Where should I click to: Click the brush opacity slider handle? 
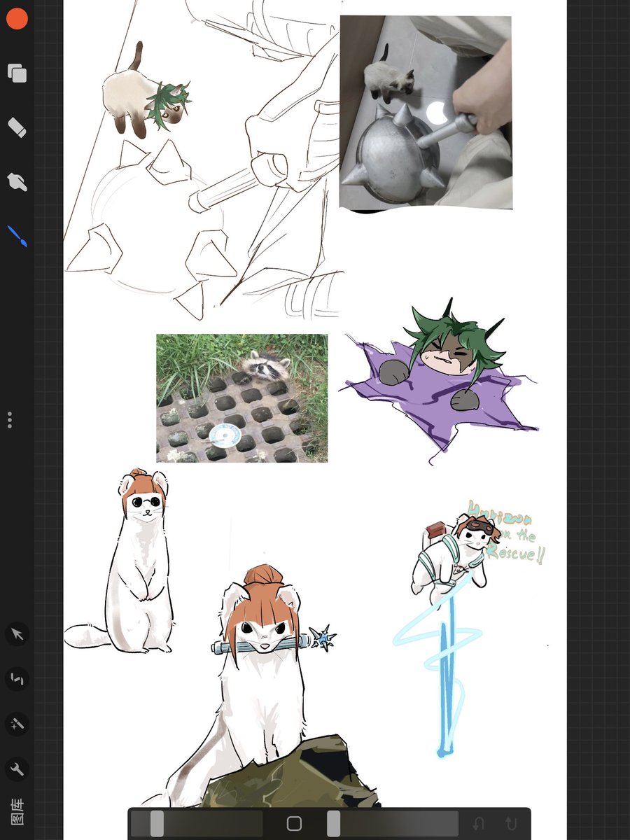point(334,823)
